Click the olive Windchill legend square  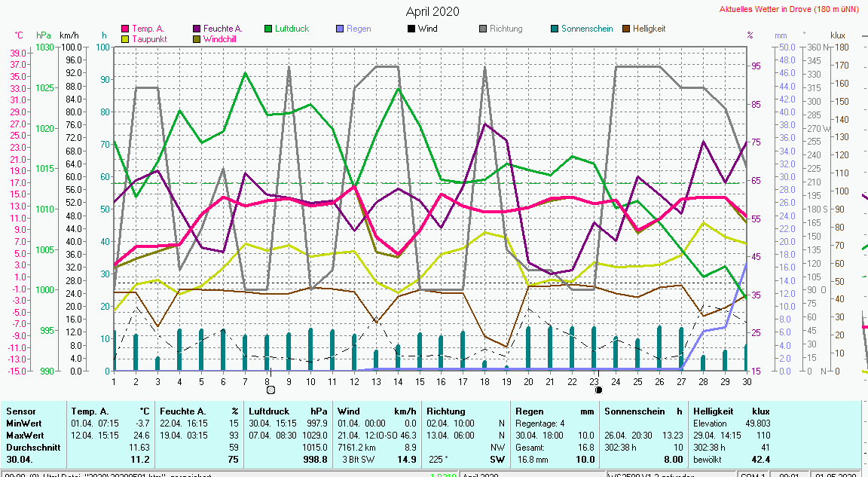(197, 39)
